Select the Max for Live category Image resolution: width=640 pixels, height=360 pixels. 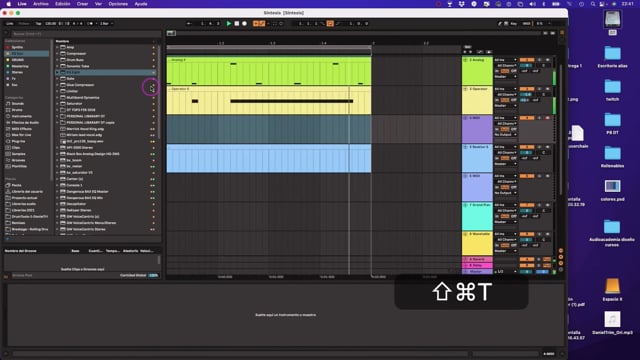[21, 135]
